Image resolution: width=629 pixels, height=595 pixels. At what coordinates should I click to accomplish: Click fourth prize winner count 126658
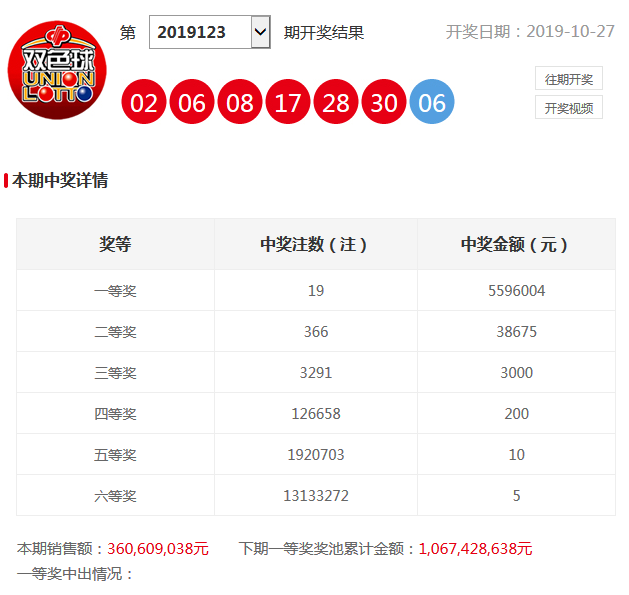point(316,414)
